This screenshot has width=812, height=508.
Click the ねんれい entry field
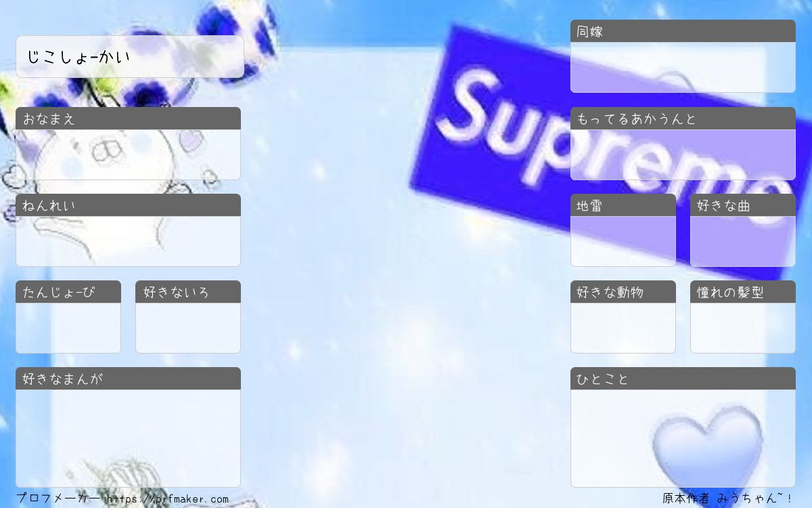click(x=129, y=241)
